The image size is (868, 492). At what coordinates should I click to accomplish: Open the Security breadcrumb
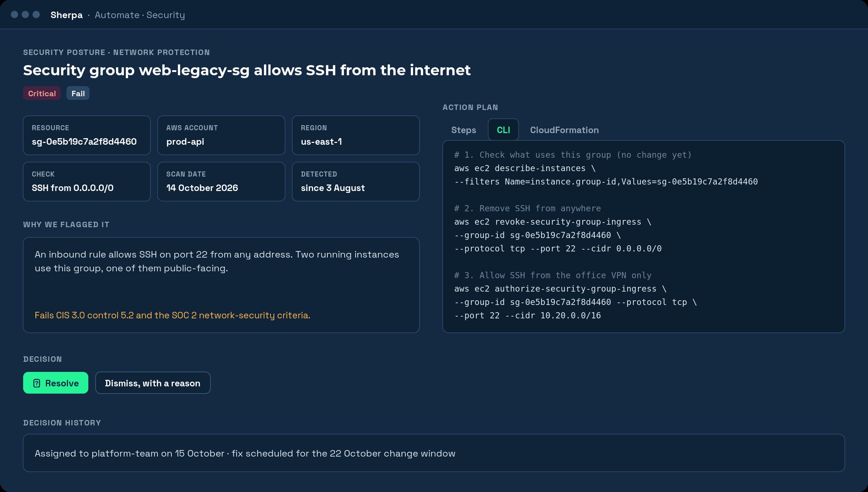[166, 15]
